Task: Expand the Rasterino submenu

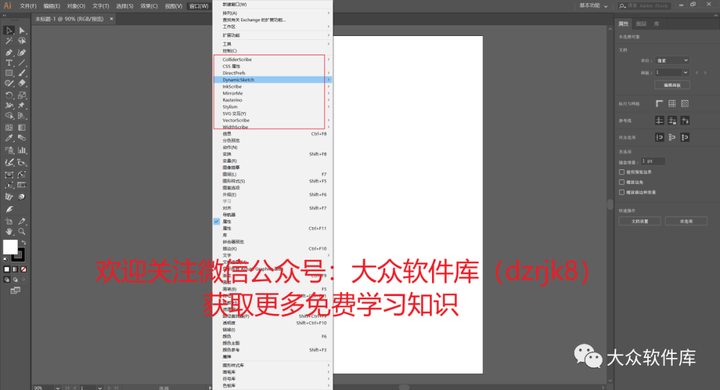Action: (273, 100)
